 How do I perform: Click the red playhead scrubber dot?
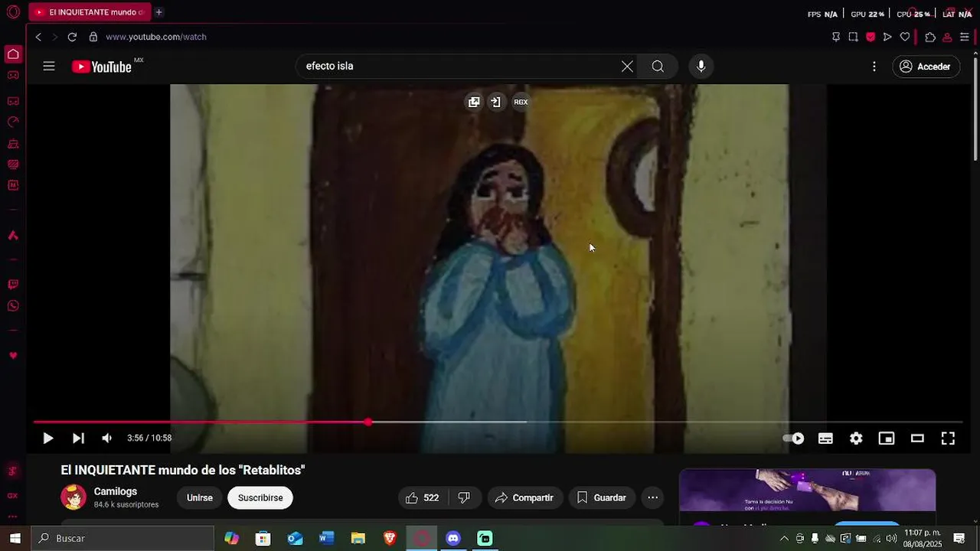coord(368,422)
